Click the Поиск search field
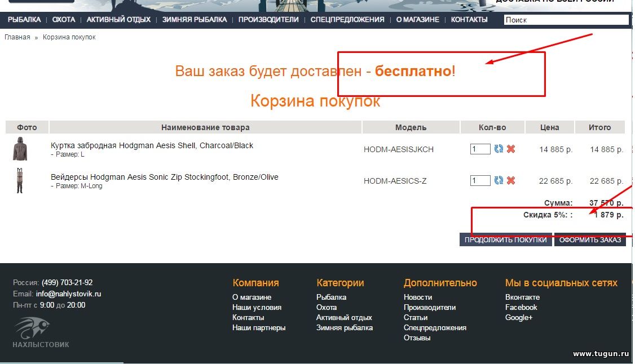The width and height of the screenshot is (635, 364). 566,20
